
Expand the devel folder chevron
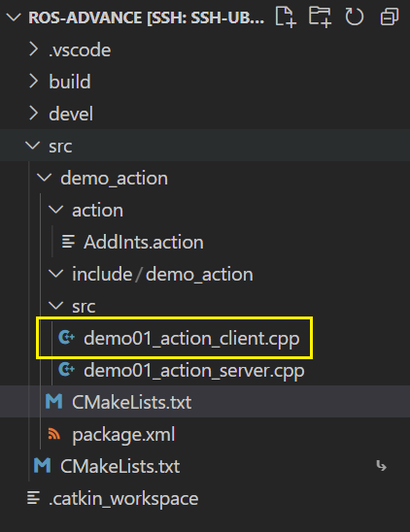pyautogui.click(x=33, y=114)
